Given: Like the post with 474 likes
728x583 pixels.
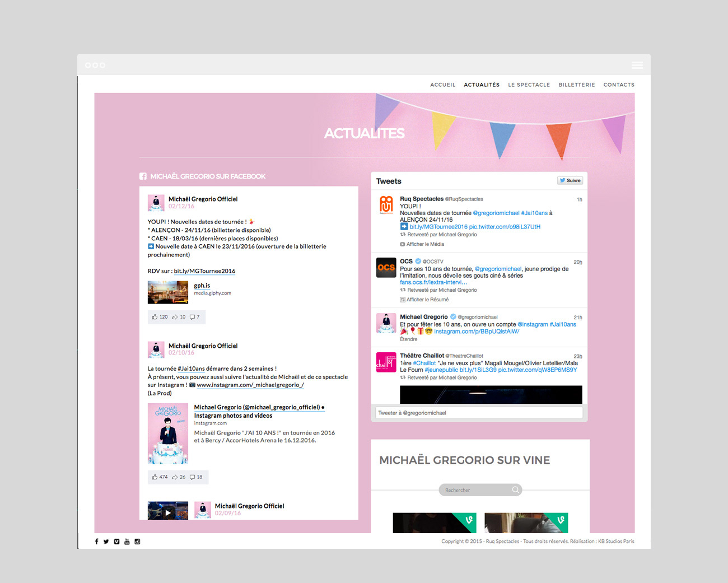Looking at the screenshot, I should coord(160,477).
